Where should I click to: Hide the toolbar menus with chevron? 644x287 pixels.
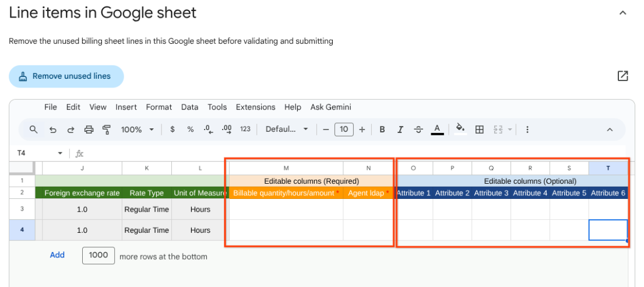pyautogui.click(x=610, y=129)
